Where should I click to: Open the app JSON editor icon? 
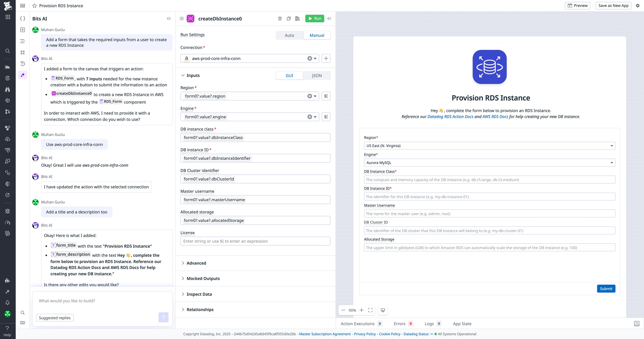[x=22, y=18]
